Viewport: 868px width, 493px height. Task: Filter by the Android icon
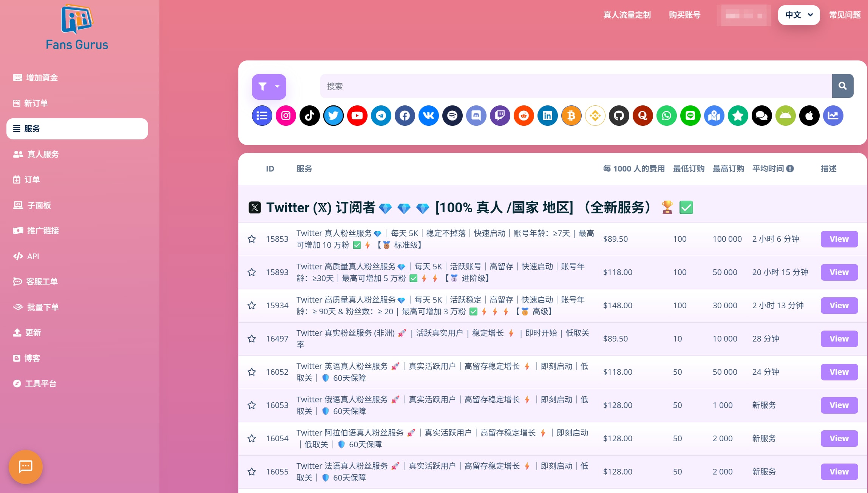pyautogui.click(x=785, y=116)
